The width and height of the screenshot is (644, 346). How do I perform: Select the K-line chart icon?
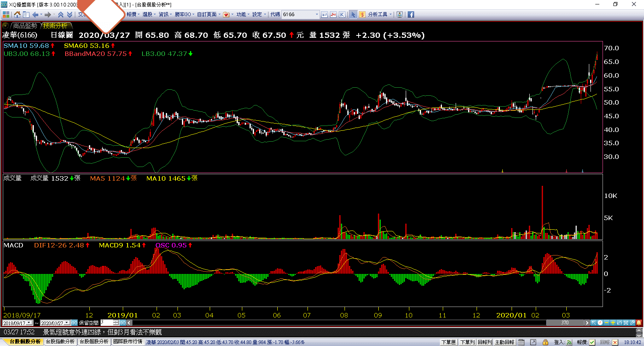[x=342, y=14]
